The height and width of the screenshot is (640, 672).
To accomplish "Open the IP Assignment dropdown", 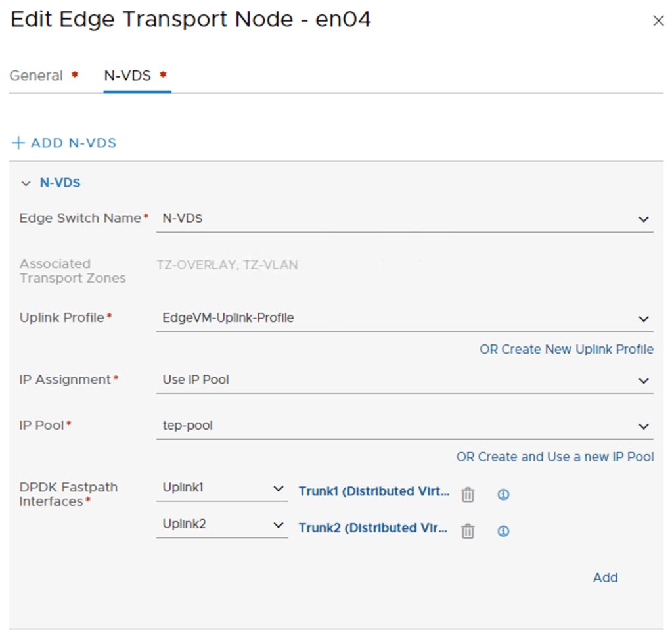I will click(x=644, y=380).
